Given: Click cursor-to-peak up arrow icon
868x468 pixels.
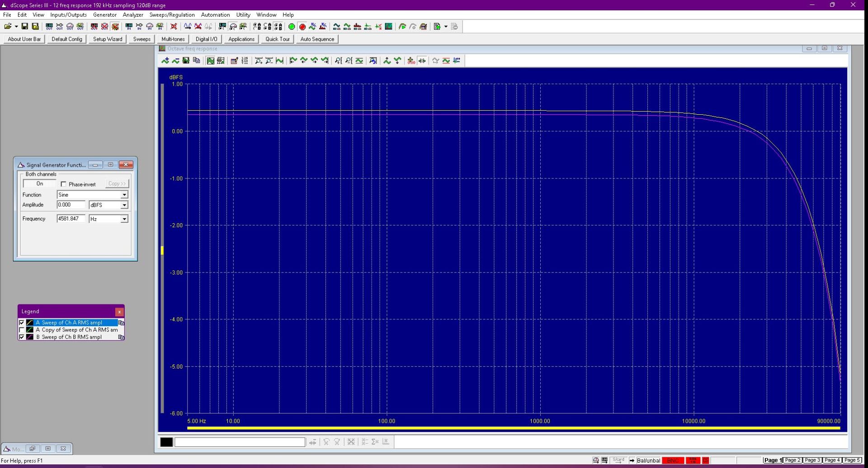Looking at the screenshot, I should 387,61.
